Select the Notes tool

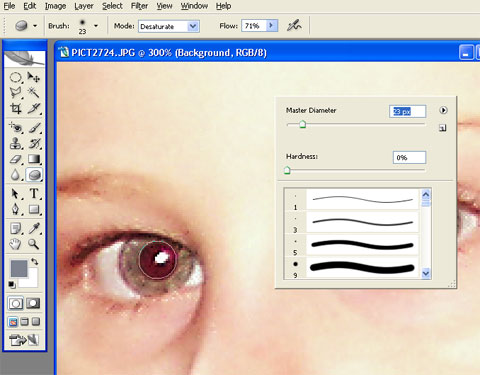[x=15, y=229]
